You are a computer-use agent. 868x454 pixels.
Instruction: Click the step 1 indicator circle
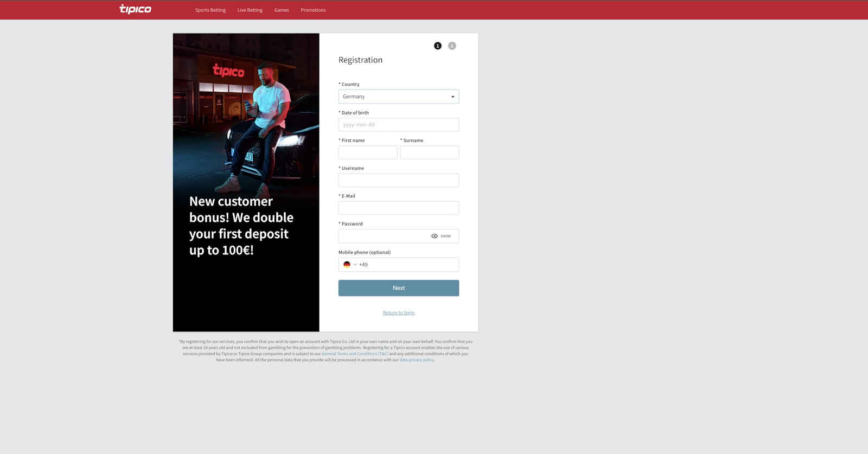[438, 46]
